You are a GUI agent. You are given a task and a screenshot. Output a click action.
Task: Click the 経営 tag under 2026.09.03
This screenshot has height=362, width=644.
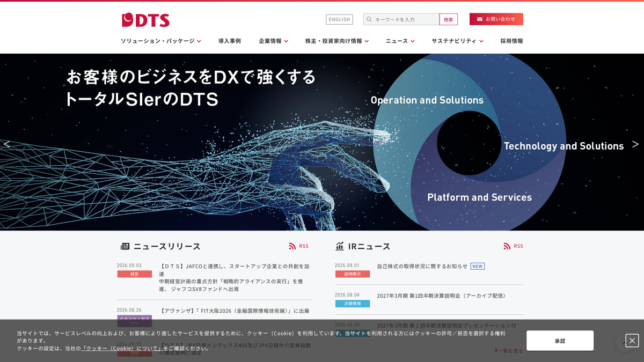point(135,274)
